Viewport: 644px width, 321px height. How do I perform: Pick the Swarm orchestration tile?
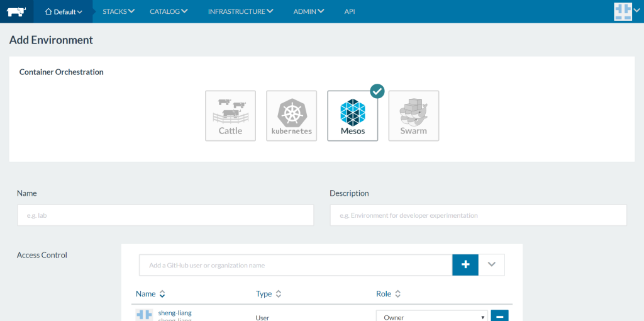pyautogui.click(x=413, y=116)
